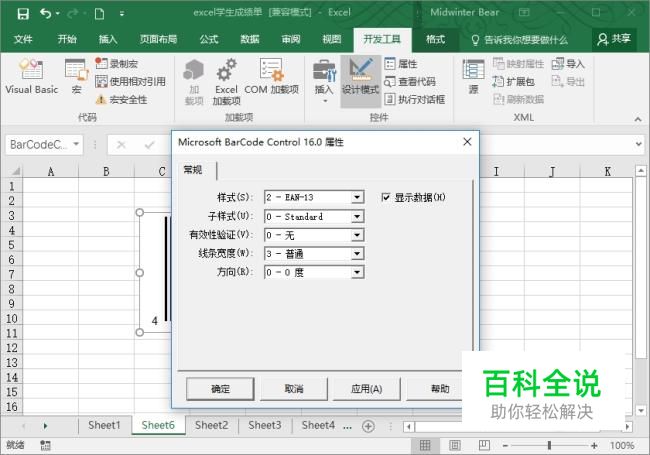Switch to Sheet1 worksheet tab
Image resolution: width=650 pixels, height=455 pixels.
click(x=104, y=425)
